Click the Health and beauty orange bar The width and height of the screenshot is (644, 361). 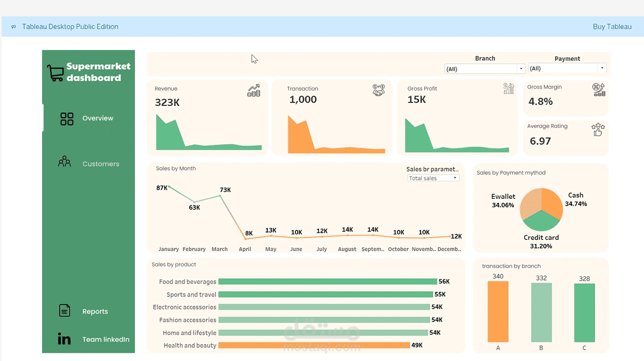click(x=314, y=345)
